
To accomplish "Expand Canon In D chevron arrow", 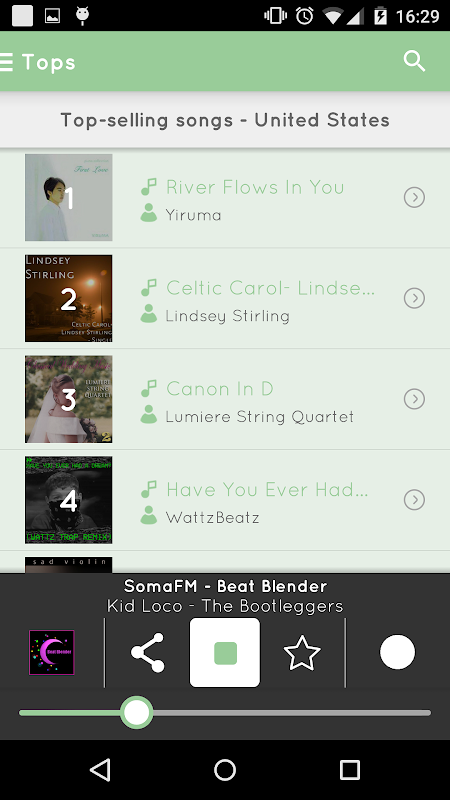I will click(x=414, y=399).
